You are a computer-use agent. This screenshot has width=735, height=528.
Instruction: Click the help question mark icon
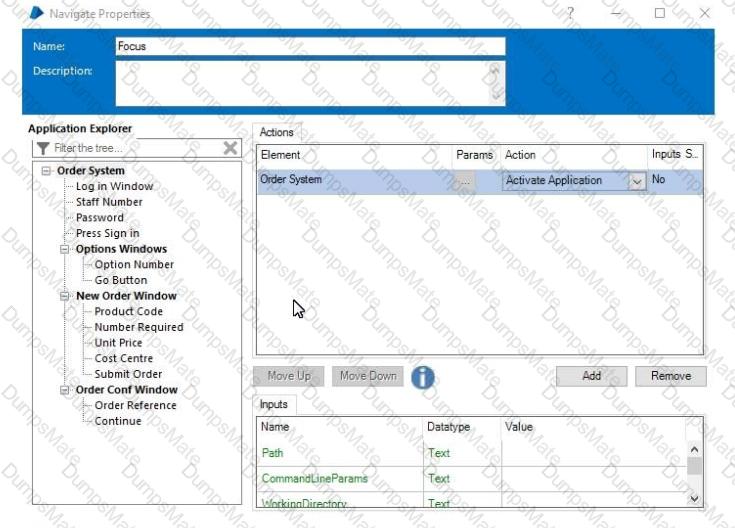(570, 13)
